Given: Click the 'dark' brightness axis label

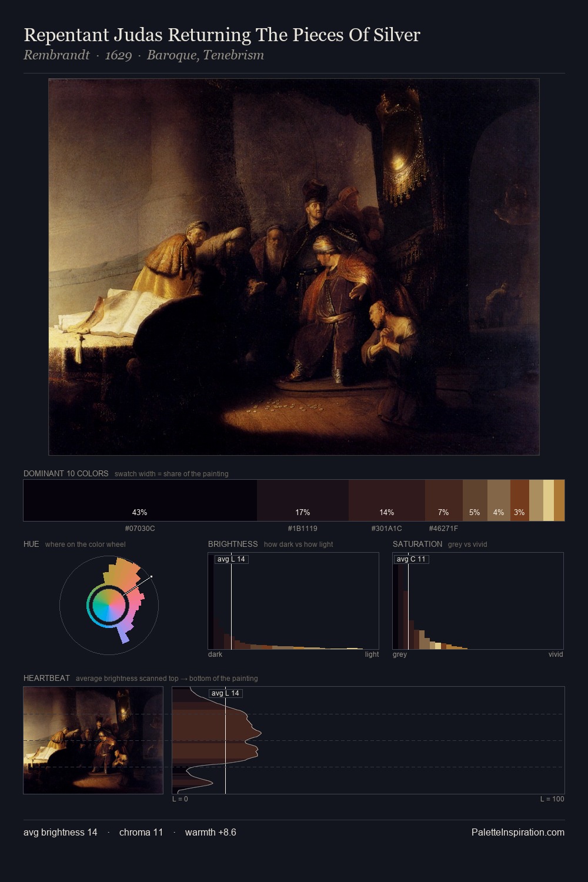Looking at the screenshot, I should (215, 654).
